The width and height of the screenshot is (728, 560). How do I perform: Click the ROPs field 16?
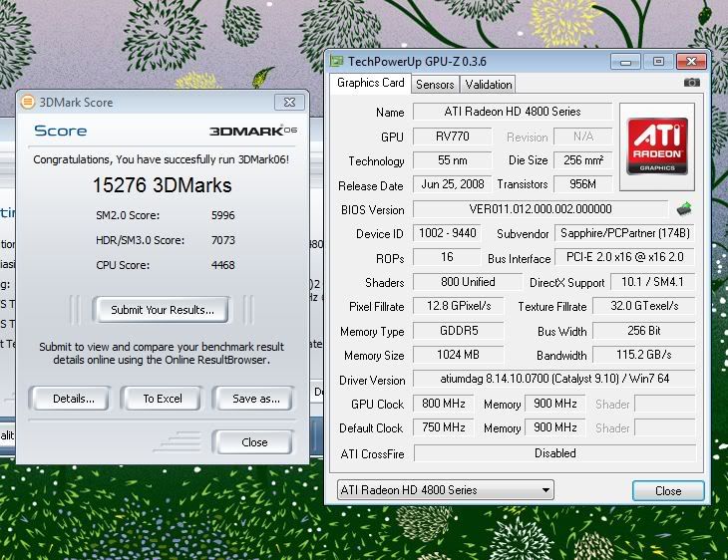pyautogui.click(x=447, y=257)
